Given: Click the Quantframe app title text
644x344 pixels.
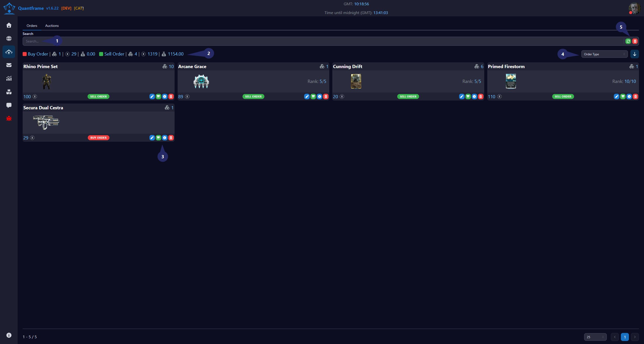Looking at the screenshot, I should pyautogui.click(x=31, y=8).
